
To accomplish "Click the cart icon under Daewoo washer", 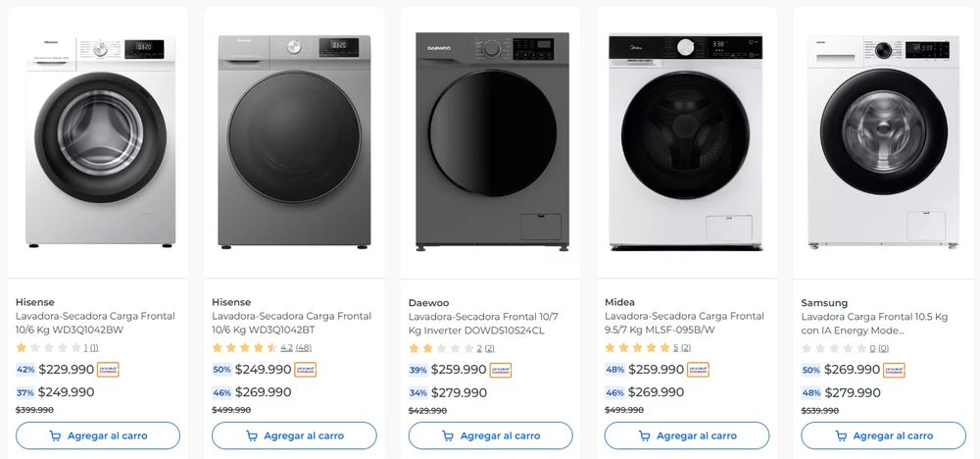I will pyautogui.click(x=448, y=435).
